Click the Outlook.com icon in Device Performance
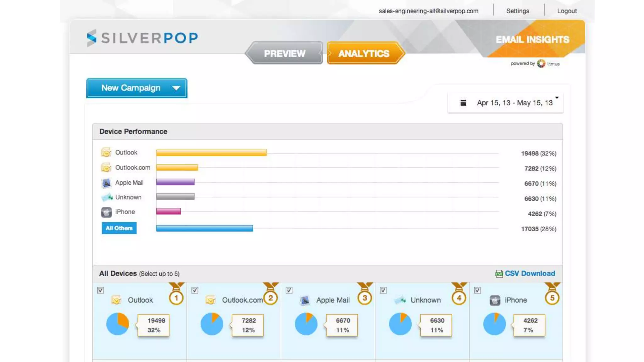The height and width of the screenshot is (362, 644). point(106,167)
